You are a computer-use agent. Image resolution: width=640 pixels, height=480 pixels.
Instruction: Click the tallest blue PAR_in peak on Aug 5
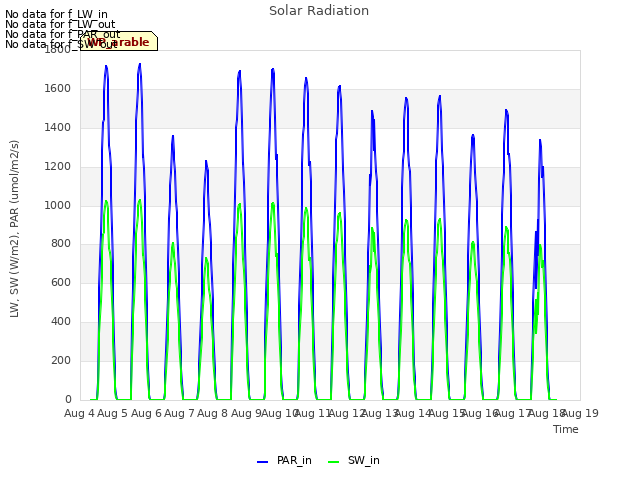point(140,64)
